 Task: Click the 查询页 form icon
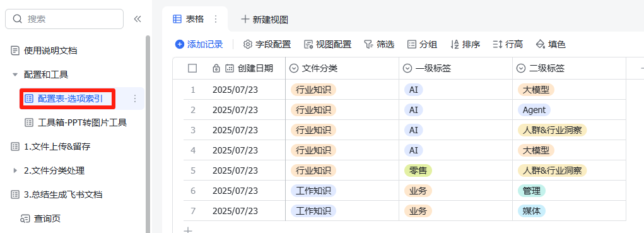(25, 218)
